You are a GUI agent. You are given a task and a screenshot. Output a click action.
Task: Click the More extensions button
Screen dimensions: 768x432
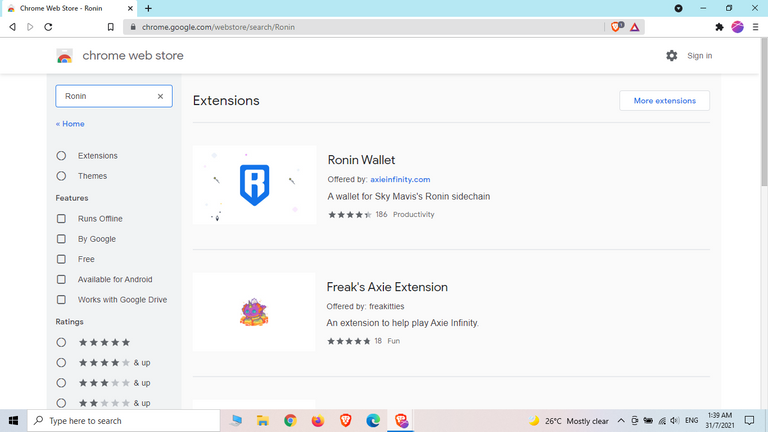pos(664,100)
